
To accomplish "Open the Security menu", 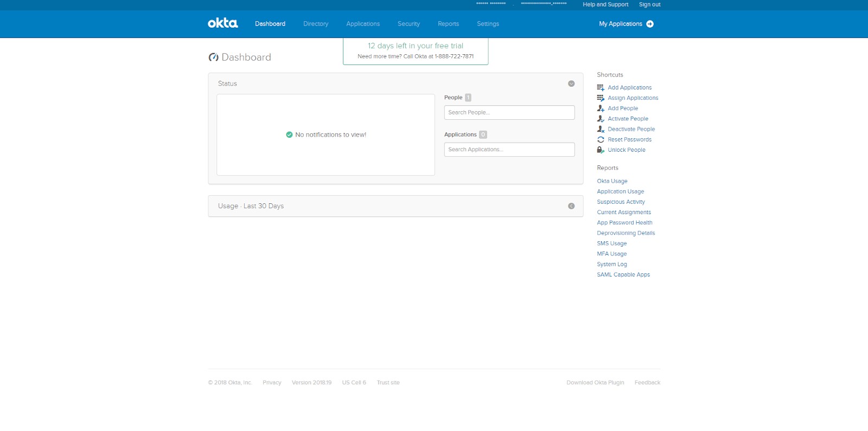I will (409, 24).
